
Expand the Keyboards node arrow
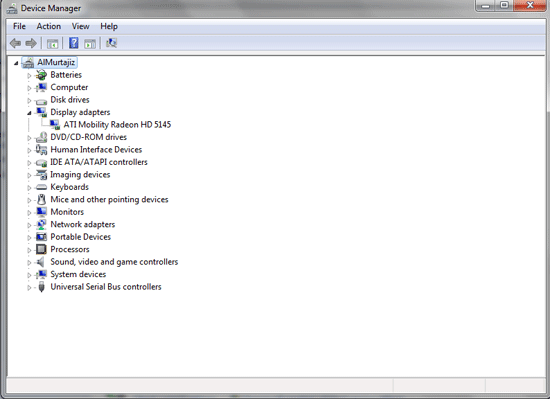pos(29,188)
